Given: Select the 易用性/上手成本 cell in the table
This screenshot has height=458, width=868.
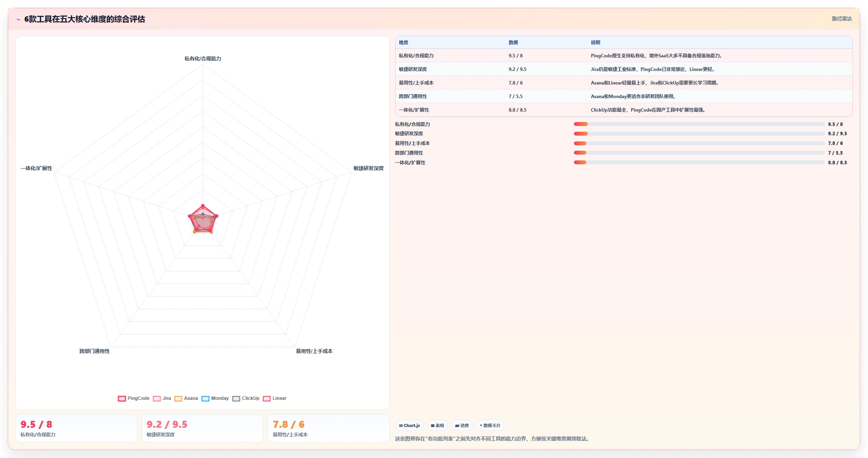Looking at the screenshot, I should click(416, 83).
